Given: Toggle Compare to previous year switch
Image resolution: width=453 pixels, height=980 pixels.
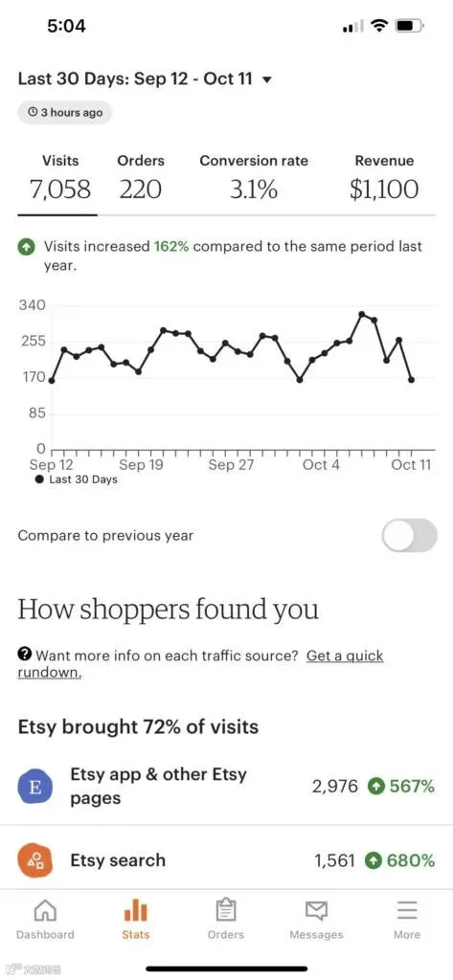Looking at the screenshot, I should point(410,536).
